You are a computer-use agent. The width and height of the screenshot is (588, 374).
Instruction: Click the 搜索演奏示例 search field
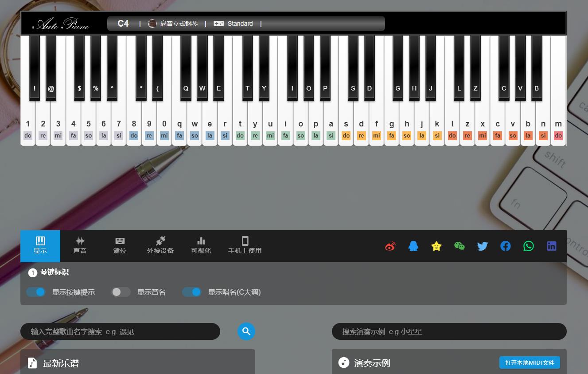click(449, 331)
